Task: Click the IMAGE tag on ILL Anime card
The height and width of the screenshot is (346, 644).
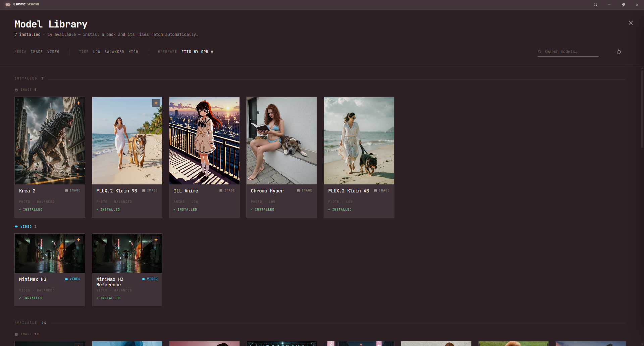Action: point(227,190)
